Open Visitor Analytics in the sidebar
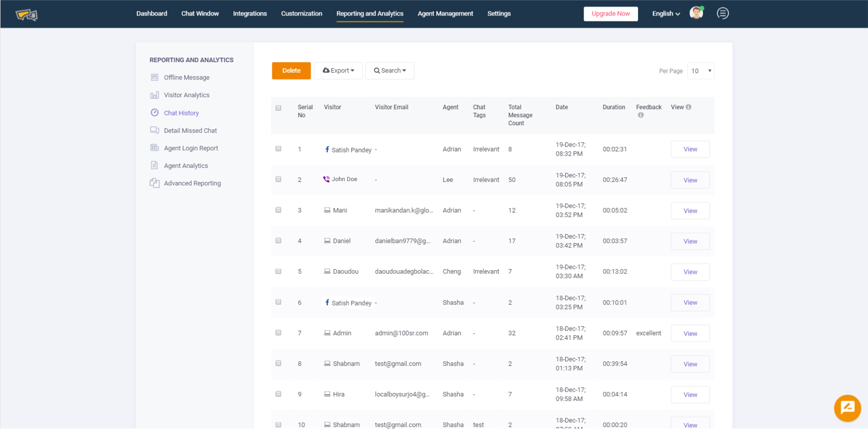 [187, 95]
